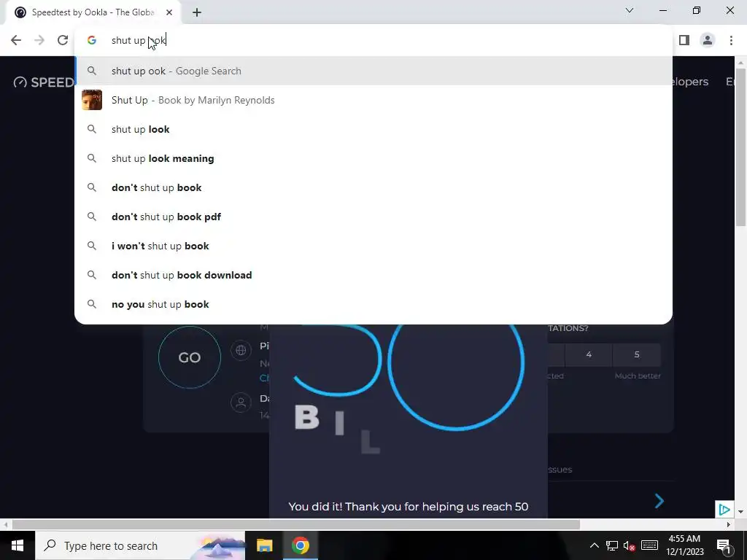747x560 pixels.
Task: Click the Shut Up book cover thumbnail
Action: (91, 100)
